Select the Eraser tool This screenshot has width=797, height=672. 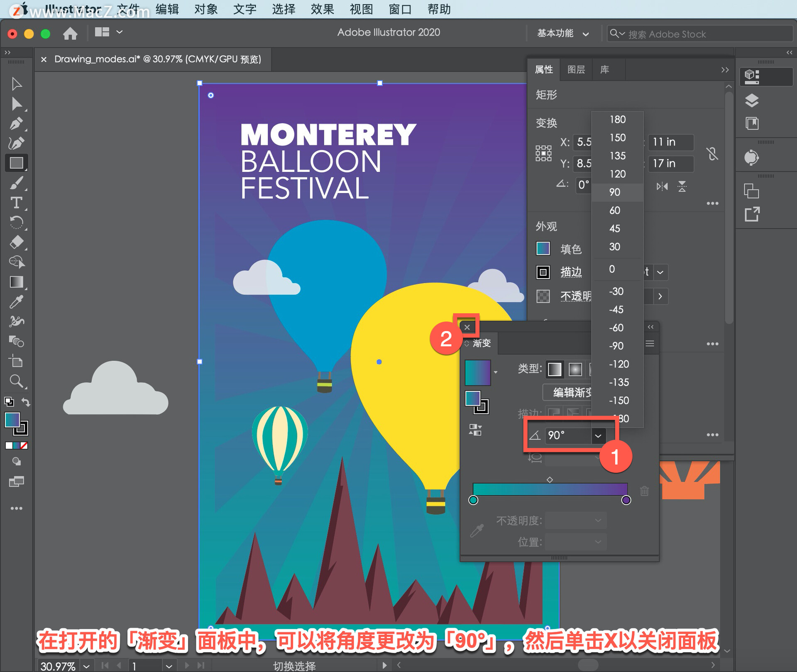[16, 242]
